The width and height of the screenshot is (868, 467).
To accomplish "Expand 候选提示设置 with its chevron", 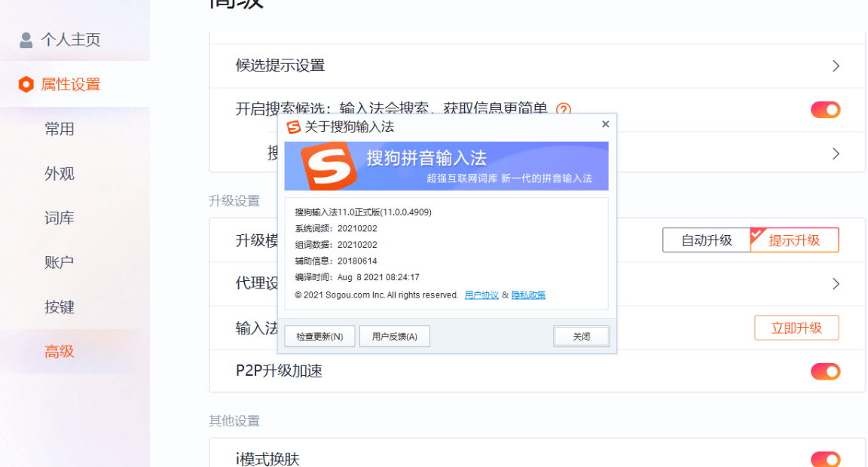I will point(836,66).
